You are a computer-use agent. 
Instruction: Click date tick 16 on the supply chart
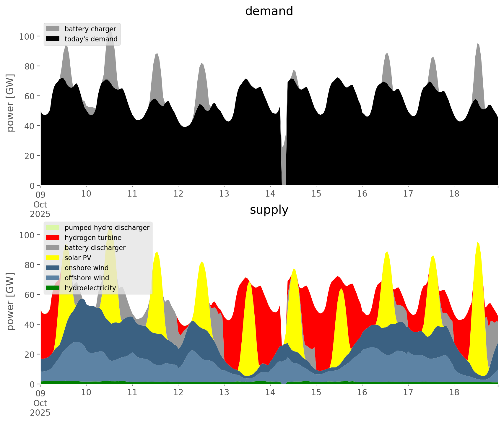362,393
